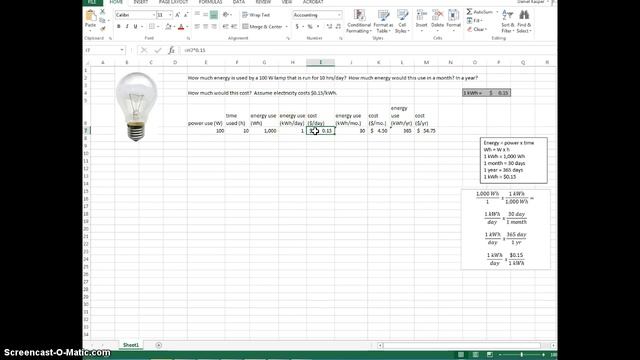Expand the Font Color dropdown arrow
Screen dimensions: 640x360
coord(187,27)
